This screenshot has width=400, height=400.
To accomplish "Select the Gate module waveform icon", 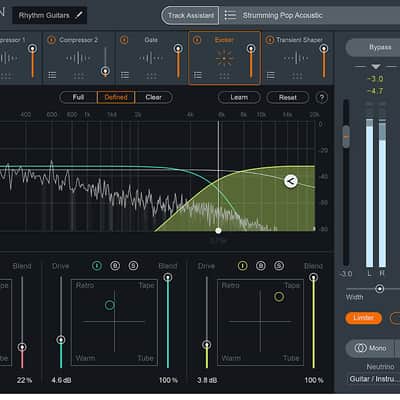I will pos(151,58).
